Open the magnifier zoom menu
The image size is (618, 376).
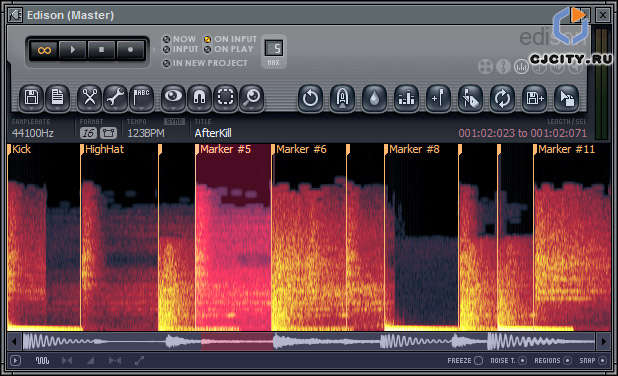[x=251, y=98]
